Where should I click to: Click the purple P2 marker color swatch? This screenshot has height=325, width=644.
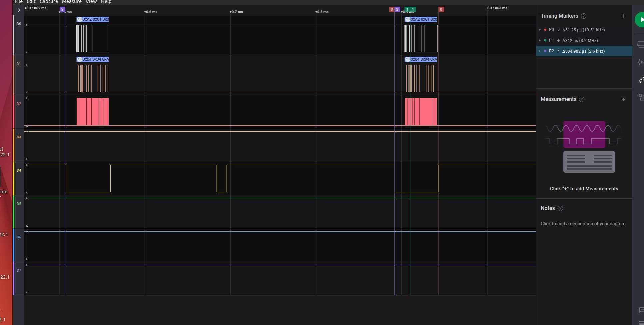(x=545, y=51)
